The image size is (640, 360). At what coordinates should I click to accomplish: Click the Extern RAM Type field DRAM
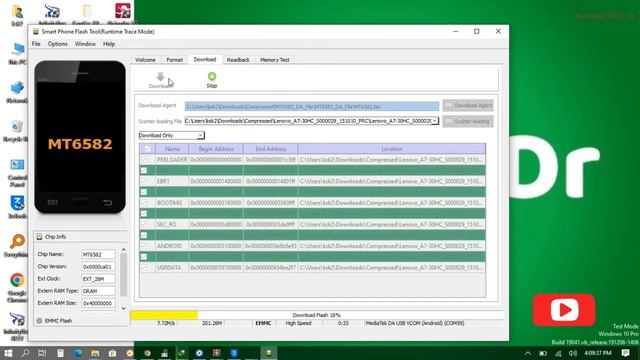(x=98, y=291)
